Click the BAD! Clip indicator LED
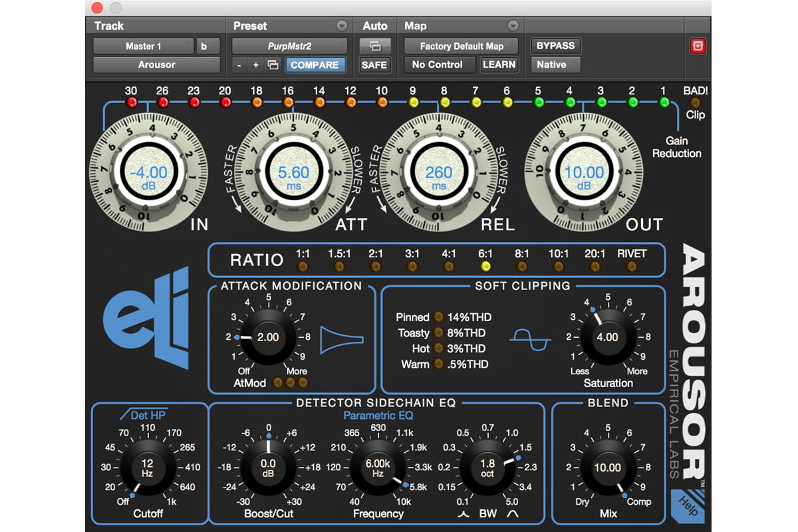 pos(695,102)
